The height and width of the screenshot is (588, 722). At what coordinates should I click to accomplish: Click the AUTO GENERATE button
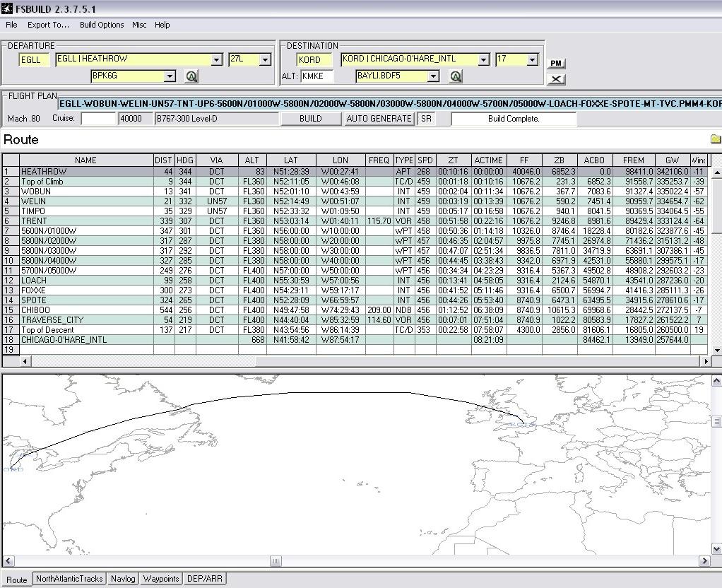coord(379,119)
